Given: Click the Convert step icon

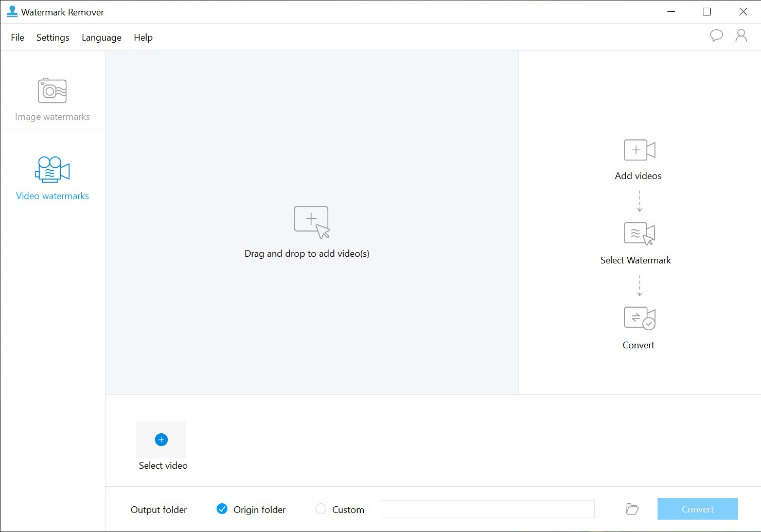Looking at the screenshot, I should click(x=639, y=318).
